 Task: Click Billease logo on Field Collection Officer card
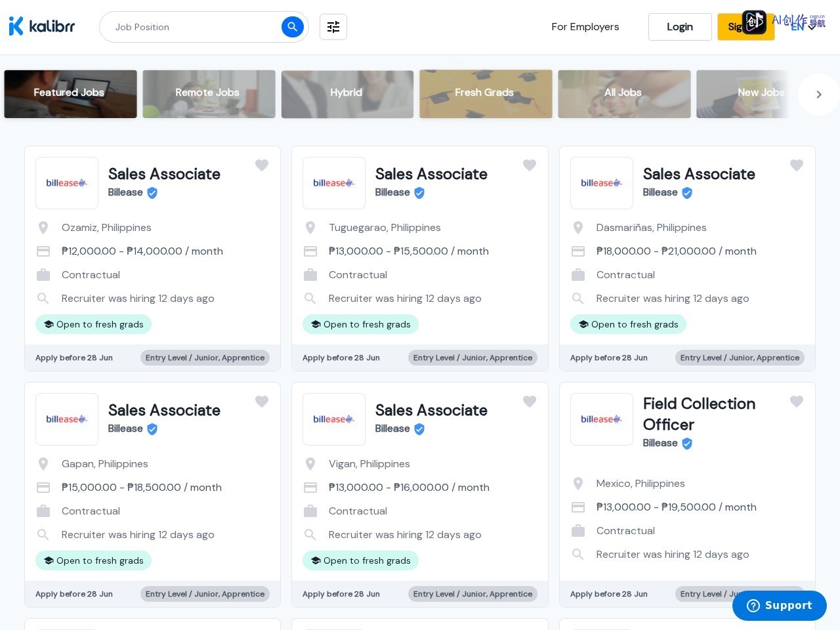602,419
